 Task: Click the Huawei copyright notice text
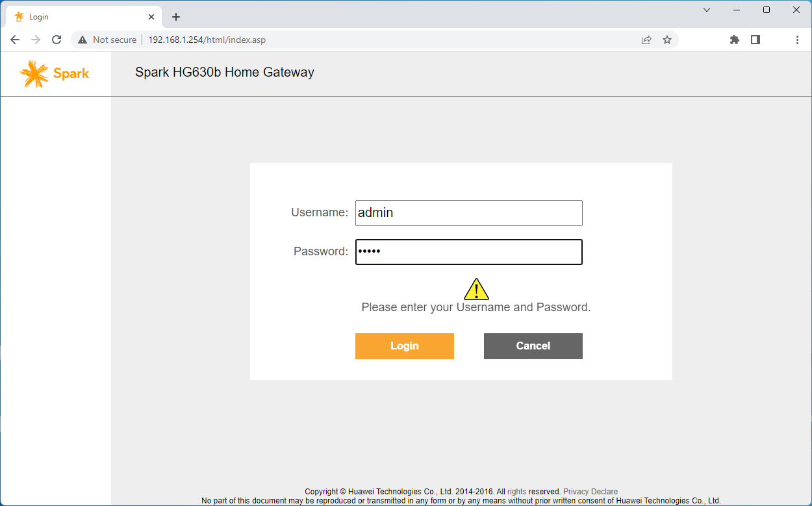(x=433, y=492)
